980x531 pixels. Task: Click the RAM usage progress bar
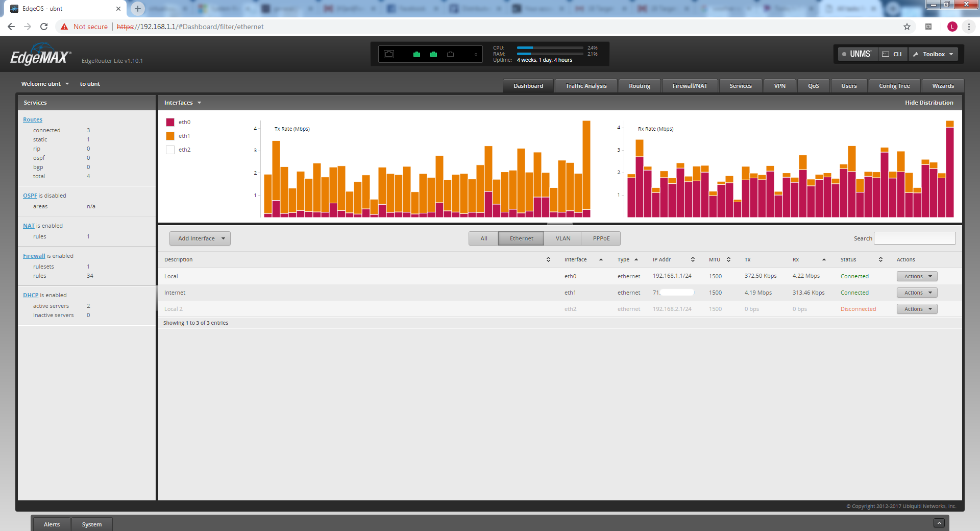tap(550, 54)
